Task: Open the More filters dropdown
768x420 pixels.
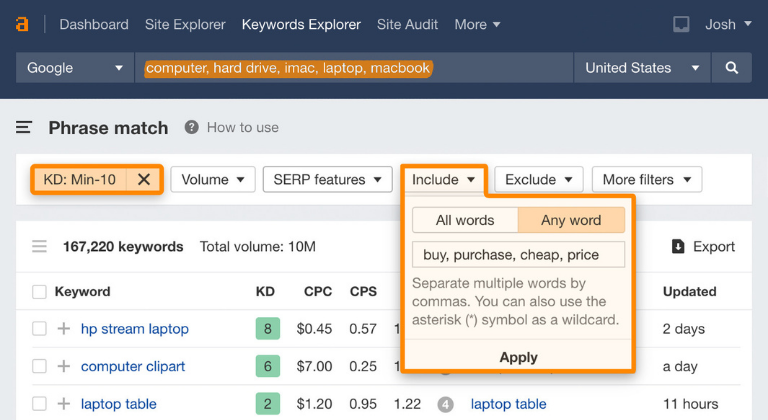Action: (x=647, y=179)
